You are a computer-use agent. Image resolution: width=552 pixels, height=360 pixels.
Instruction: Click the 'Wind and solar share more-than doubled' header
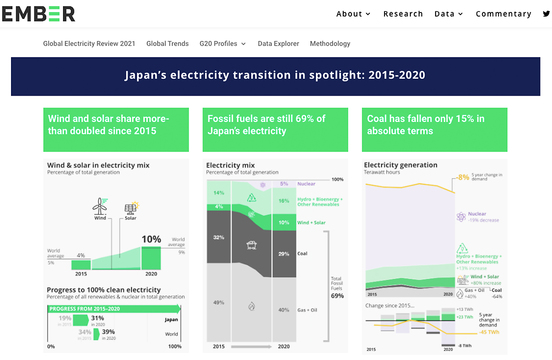click(116, 130)
